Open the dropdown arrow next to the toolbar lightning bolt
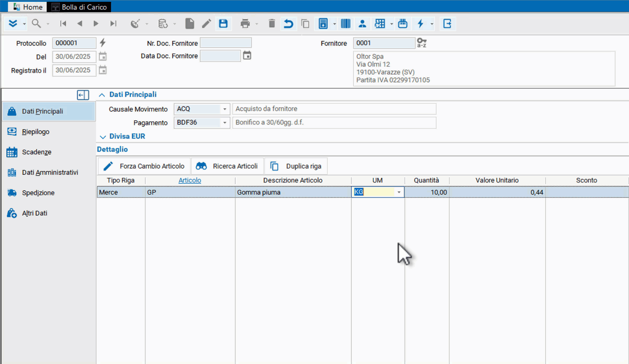The height and width of the screenshot is (364, 629). 432,24
